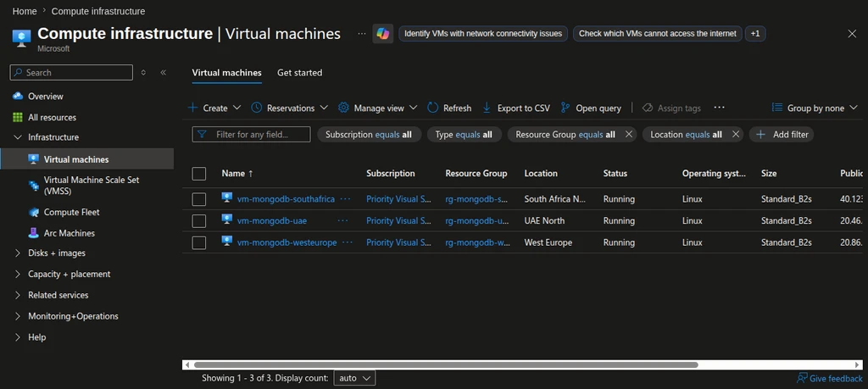Switch to the Get started tab
The width and height of the screenshot is (868, 389).
point(299,73)
